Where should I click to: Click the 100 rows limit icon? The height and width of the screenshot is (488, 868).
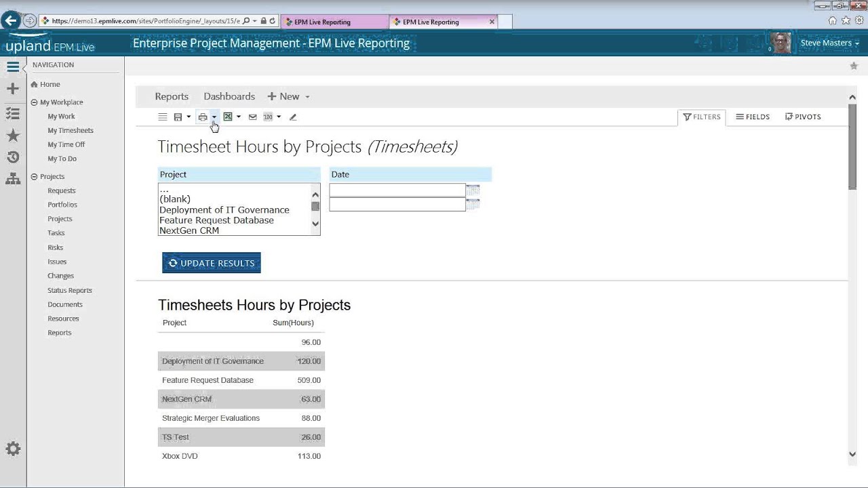pyautogui.click(x=268, y=117)
